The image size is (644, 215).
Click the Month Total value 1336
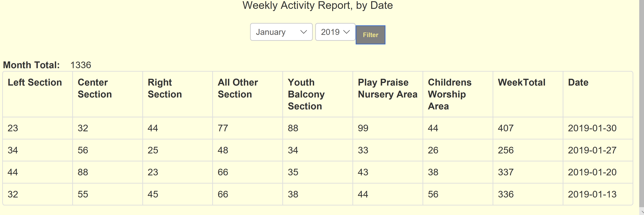click(80, 65)
